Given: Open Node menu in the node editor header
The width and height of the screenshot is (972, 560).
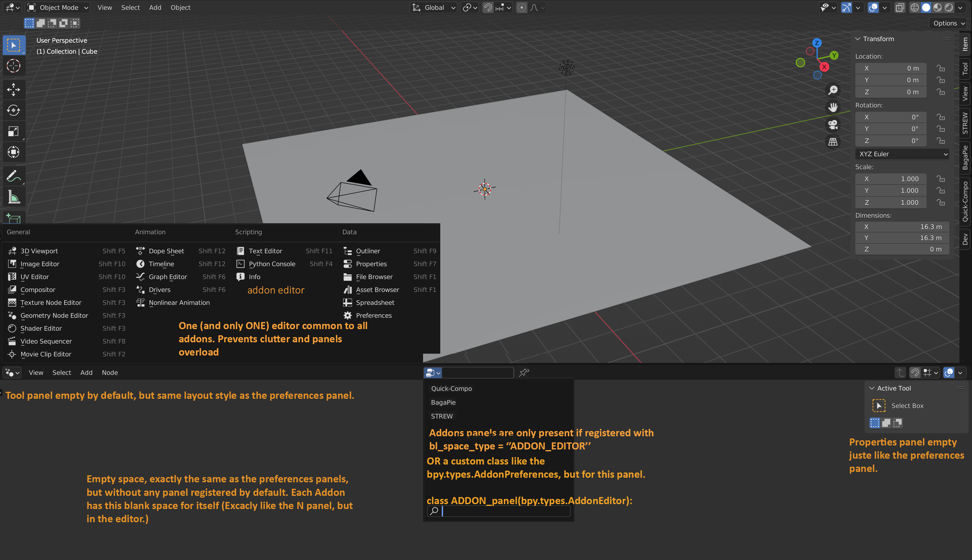Looking at the screenshot, I should (x=110, y=372).
